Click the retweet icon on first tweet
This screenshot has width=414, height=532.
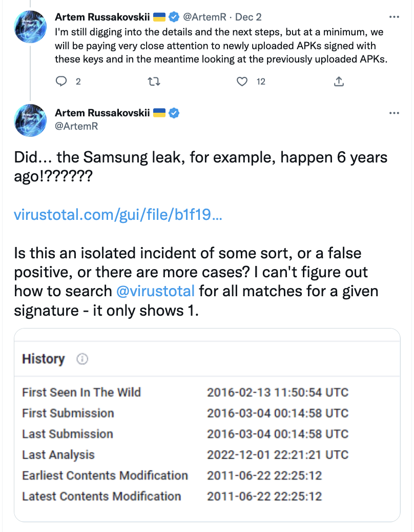(153, 81)
